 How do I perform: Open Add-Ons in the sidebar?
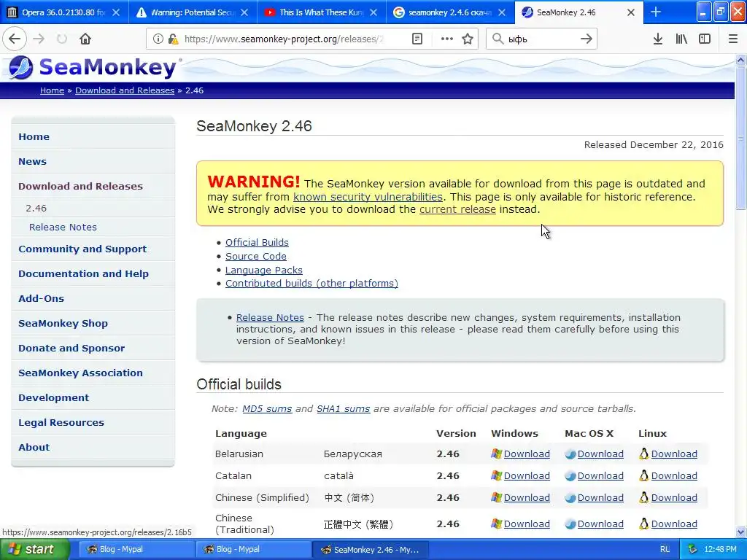(41, 298)
